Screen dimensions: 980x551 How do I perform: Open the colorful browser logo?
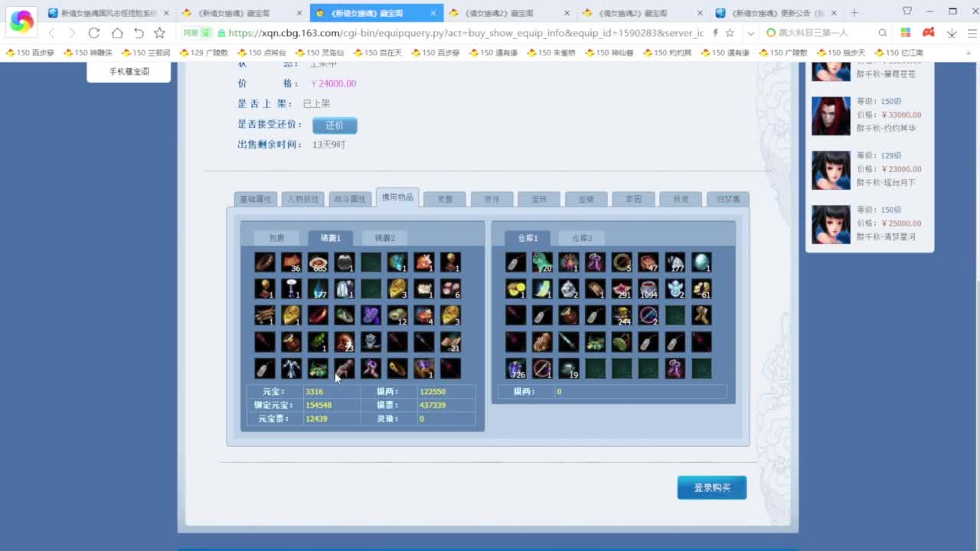coord(21,22)
